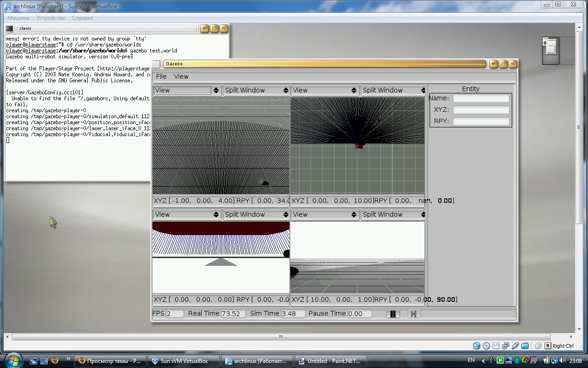Click the VirtualBox network adapter status icon
Viewport: 588px width, 368px height.
[505, 346]
